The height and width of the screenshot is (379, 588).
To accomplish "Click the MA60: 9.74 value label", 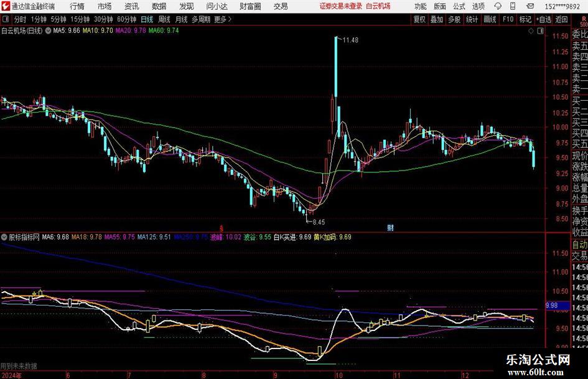I will tap(164, 30).
